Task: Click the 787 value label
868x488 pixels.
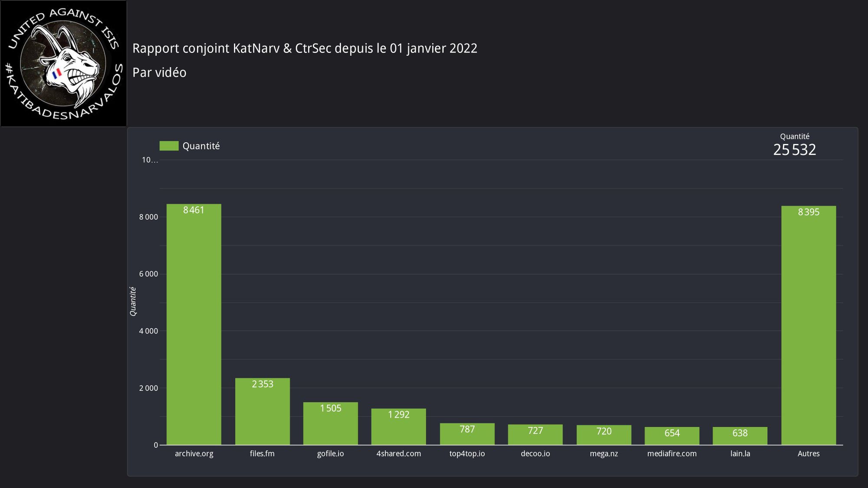Action: pos(467,429)
